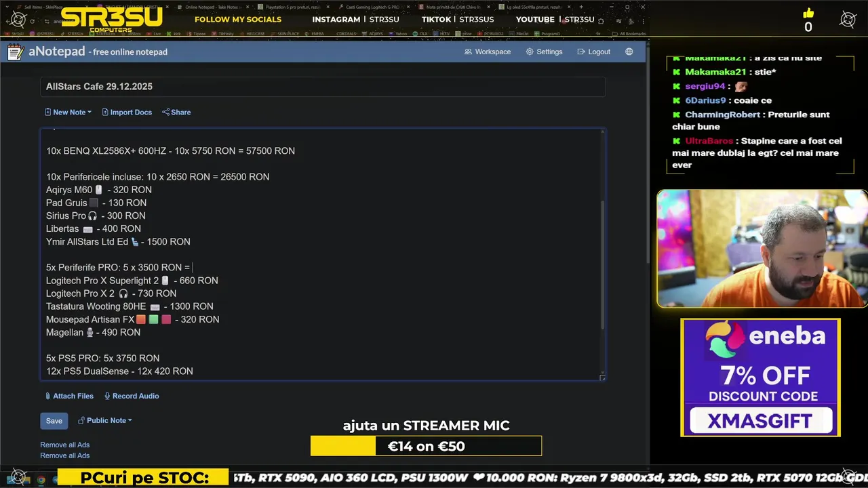Viewport: 868px width, 488px height.
Task: Click the eneba 7% OFF discount banner
Action: click(760, 378)
